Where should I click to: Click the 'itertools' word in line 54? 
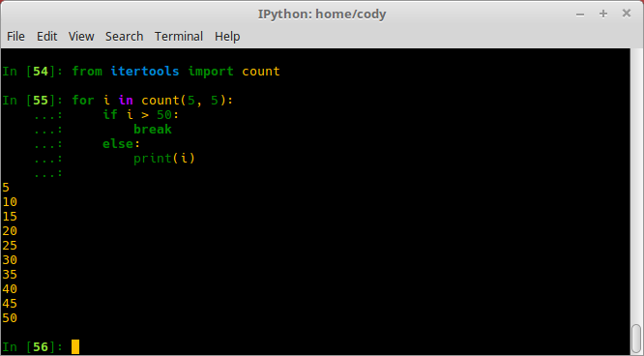click(145, 72)
